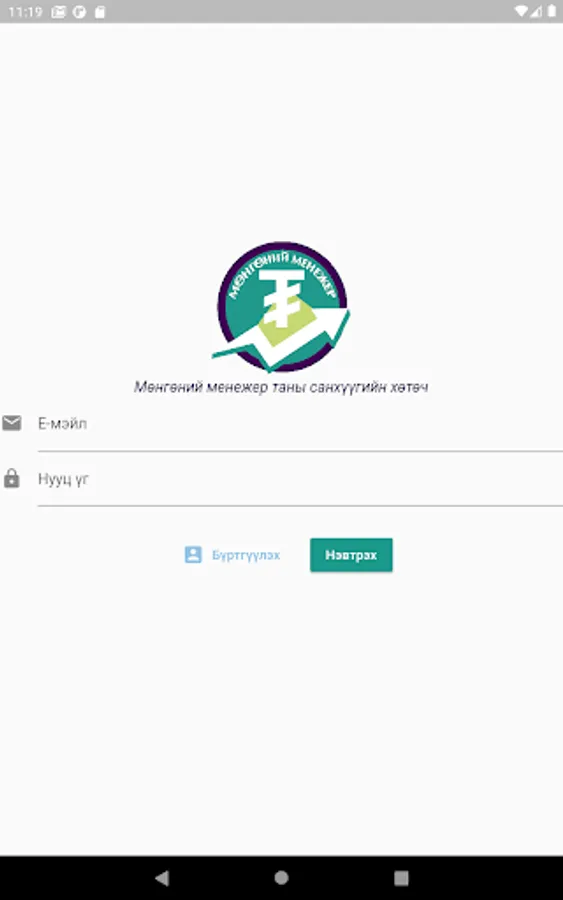Tap the 11:19 clock in status bar
This screenshot has width=563, height=900.
tap(25, 12)
